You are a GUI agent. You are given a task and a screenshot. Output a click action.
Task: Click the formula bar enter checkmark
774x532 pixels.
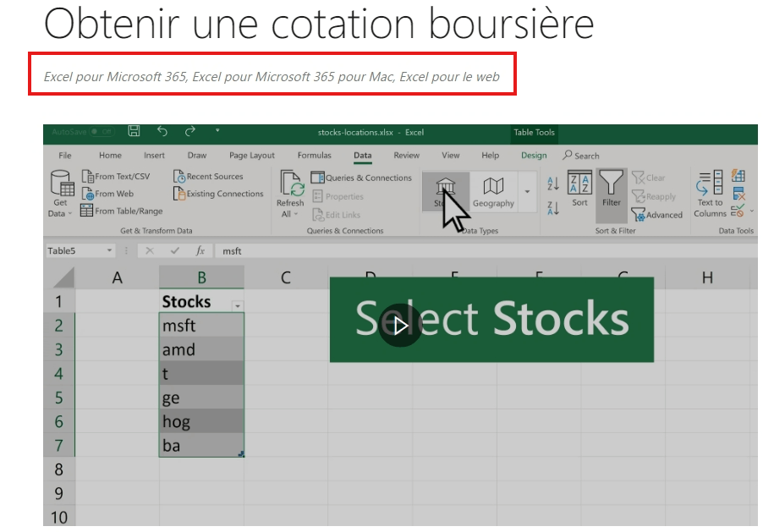175,250
